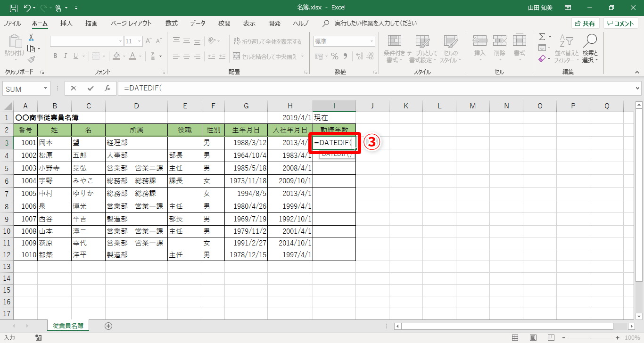644x343 pixels.
Task: Click the AutoSum sigma icon
Action: tap(542, 37)
